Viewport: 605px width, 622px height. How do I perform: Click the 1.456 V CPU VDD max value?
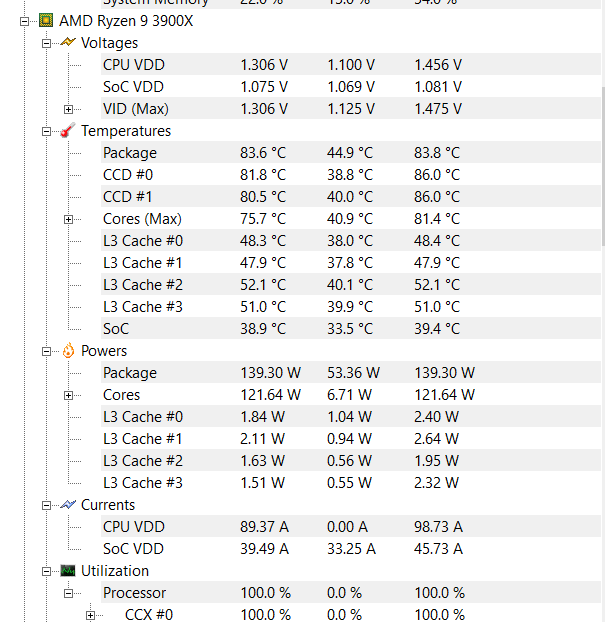click(x=438, y=65)
